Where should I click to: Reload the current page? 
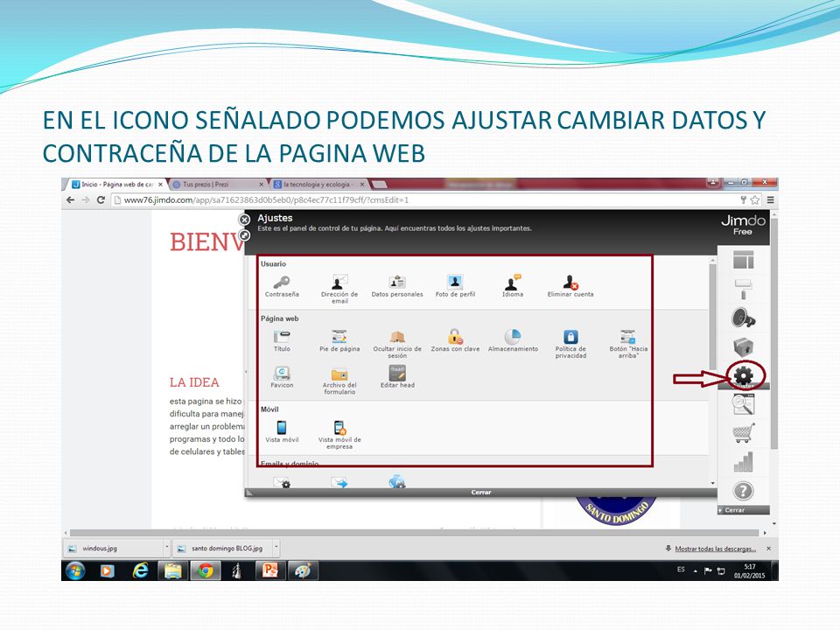pos(101,199)
